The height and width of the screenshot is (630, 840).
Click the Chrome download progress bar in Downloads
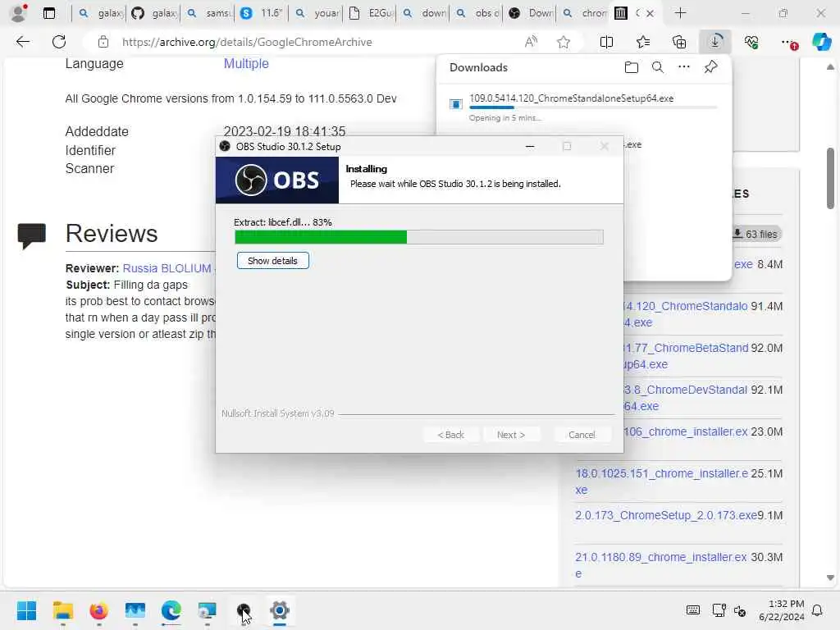pyautogui.click(x=593, y=107)
